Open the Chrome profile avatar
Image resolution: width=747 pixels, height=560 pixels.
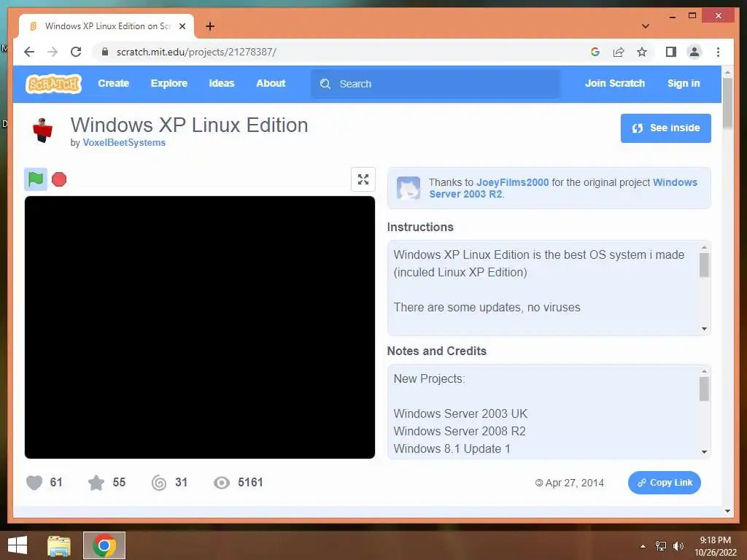(x=694, y=52)
